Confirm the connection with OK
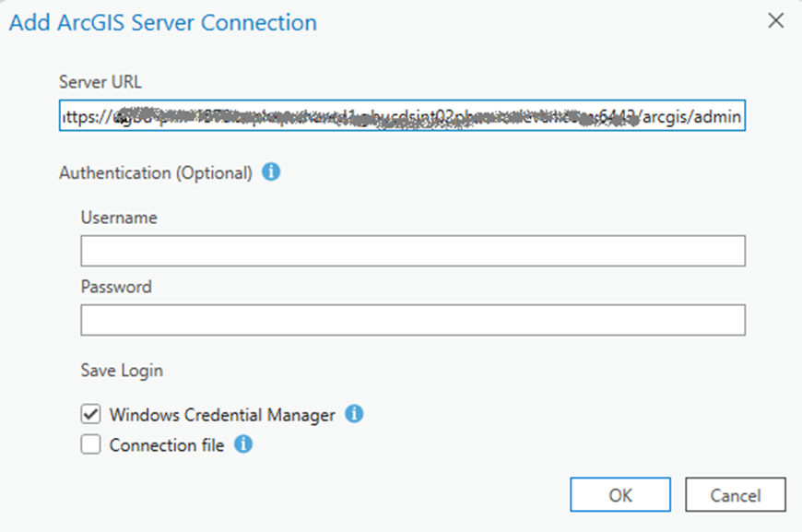Screen dimensions: 802x532 (620, 494)
